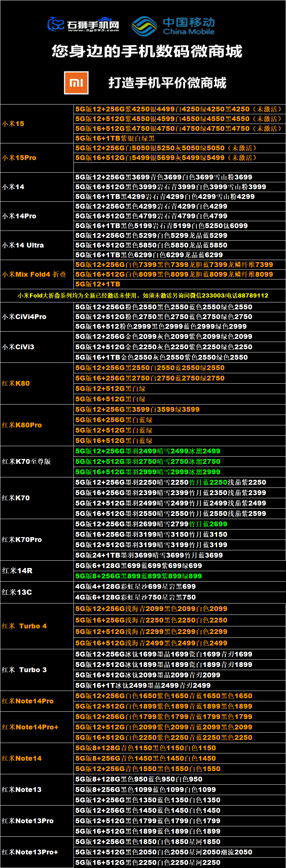This screenshot has width=286, height=868.
Task: Click the 石狮手机网 blue dragon logo
Action: (56, 24)
